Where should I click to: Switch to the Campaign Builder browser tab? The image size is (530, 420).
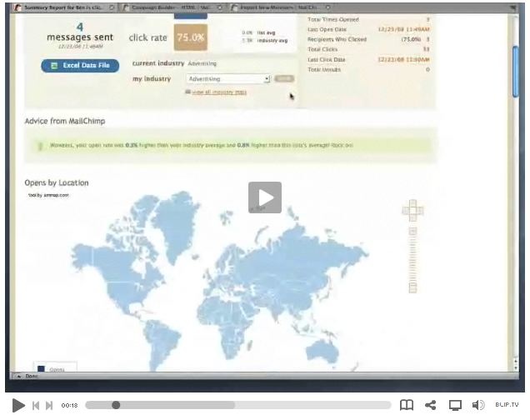click(171, 7)
